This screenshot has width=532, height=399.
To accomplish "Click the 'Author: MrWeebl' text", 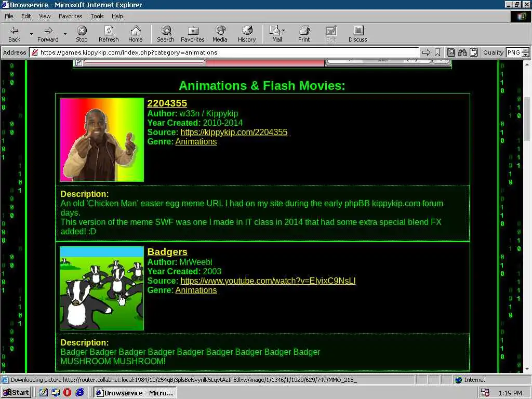I will pos(180,262).
